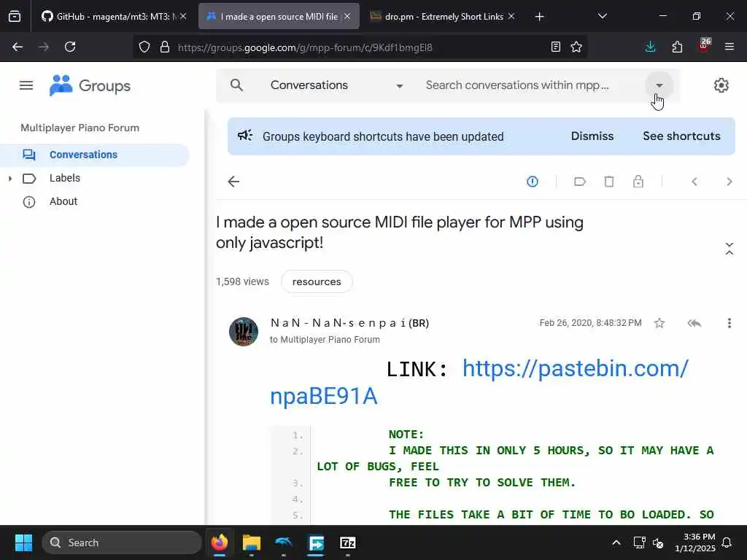Open advanced search options dropdown arrow
Viewport: 747px width, 560px height.
click(659, 85)
